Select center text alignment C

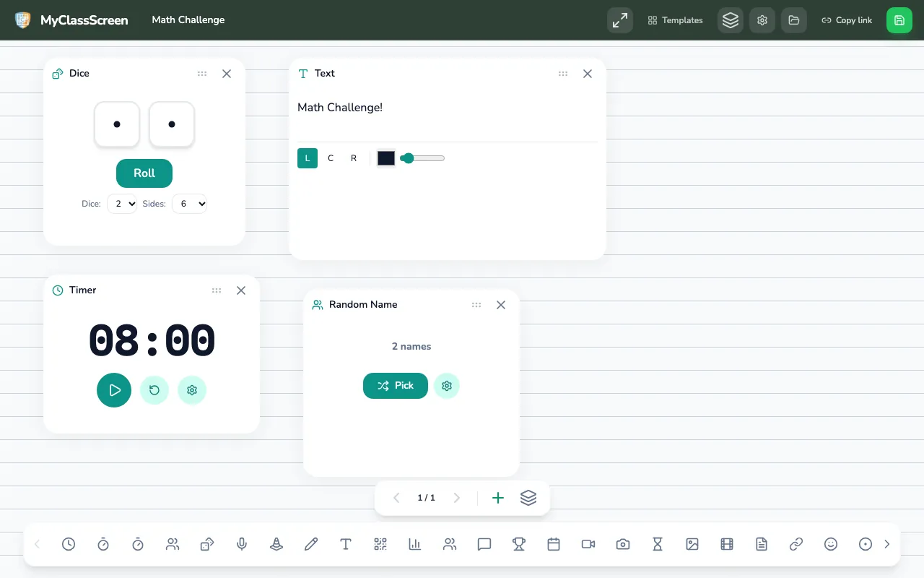[x=331, y=158]
